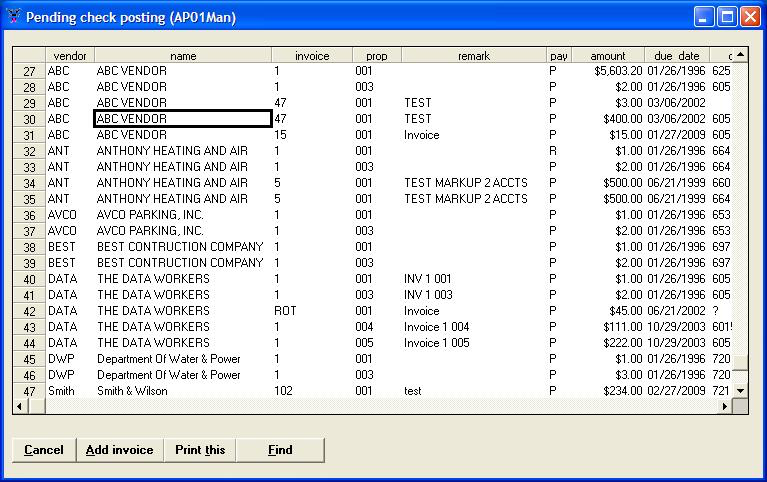767x482 pixels.
Task: Click the Find button
Action: pos(280,450)
